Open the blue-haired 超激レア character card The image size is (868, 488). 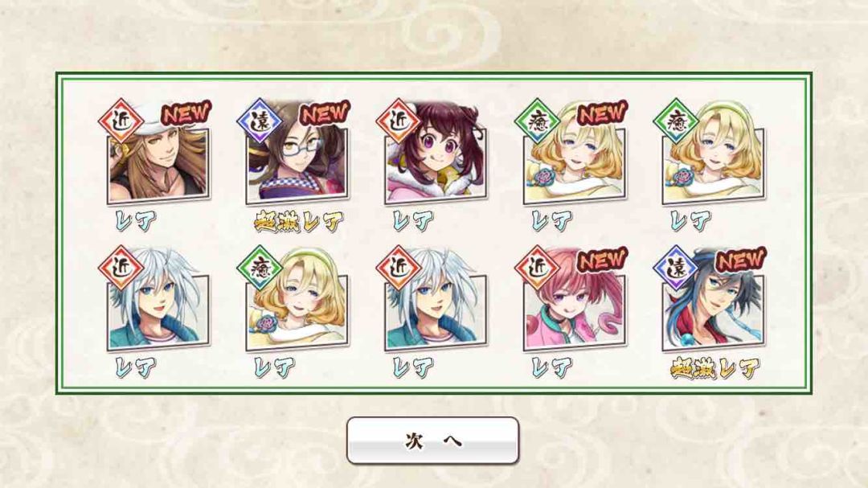click(x=714, y=312)
